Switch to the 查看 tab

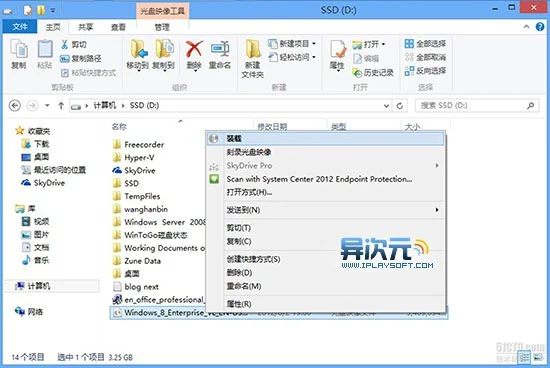[118, 27]
